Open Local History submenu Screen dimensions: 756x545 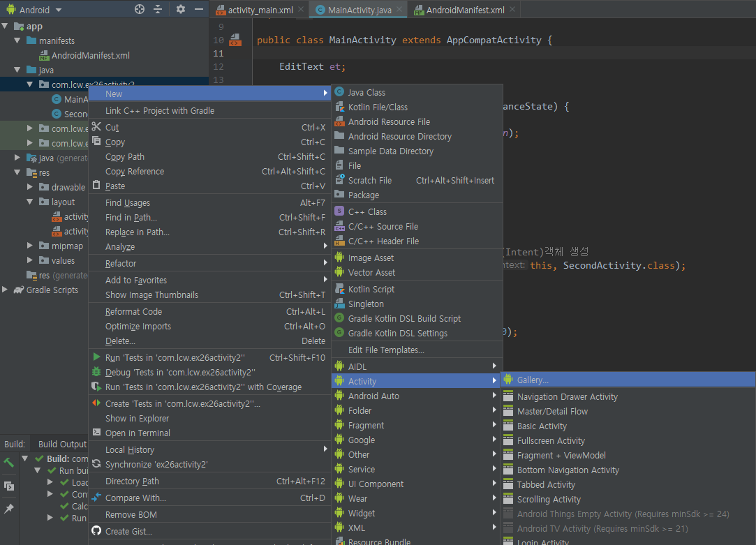pos(209,449)
